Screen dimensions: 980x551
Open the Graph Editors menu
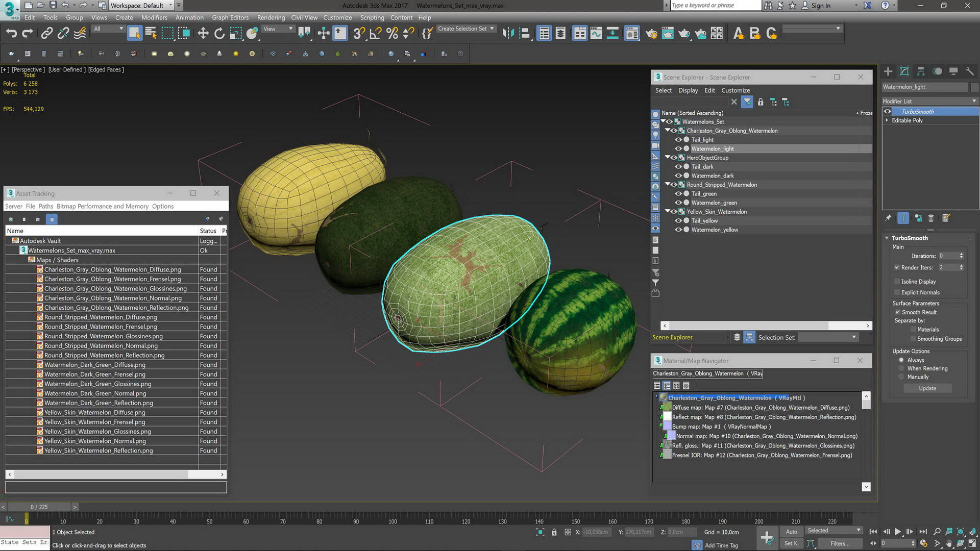coord(230,17)
